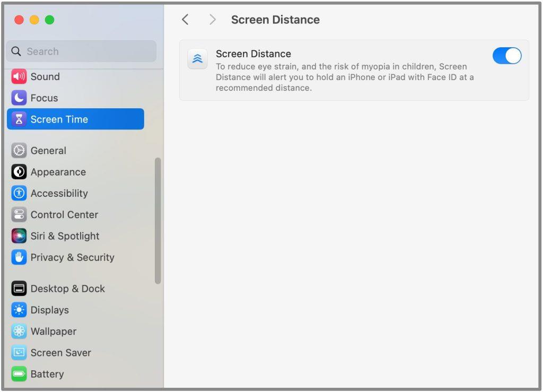Image resolution: width=543 pixels, height=392 pixels.
Task: Close window with red button
Action: coord(19,20)
